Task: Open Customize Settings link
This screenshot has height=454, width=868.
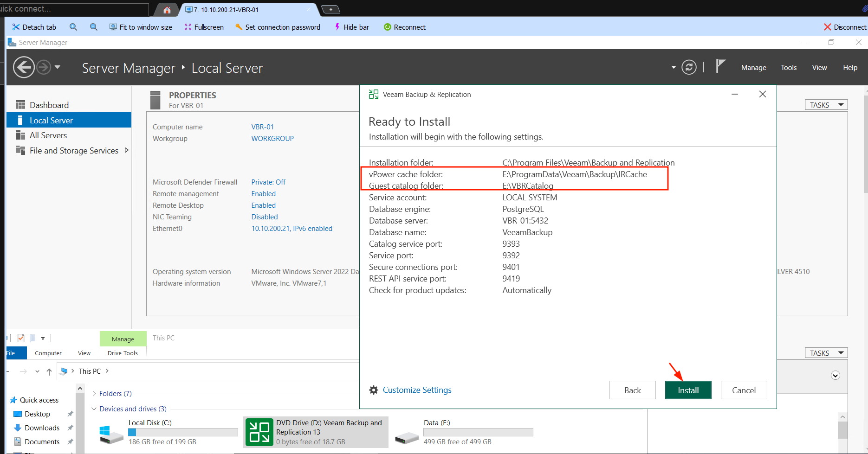Action: [x=417, y=390]
